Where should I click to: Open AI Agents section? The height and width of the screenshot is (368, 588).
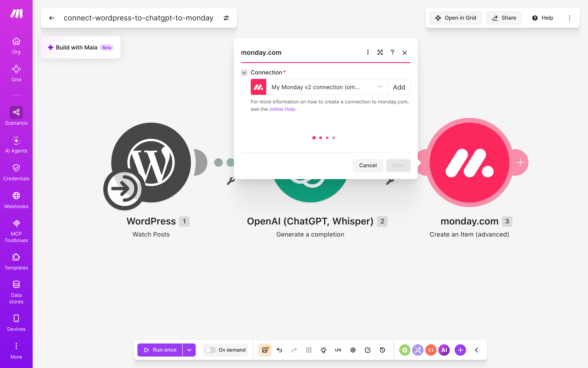[16, 145]
